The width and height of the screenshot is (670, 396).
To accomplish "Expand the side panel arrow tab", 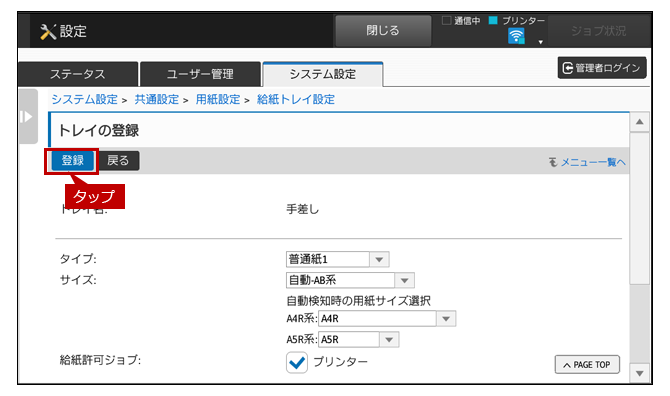I will pos(28,116).
